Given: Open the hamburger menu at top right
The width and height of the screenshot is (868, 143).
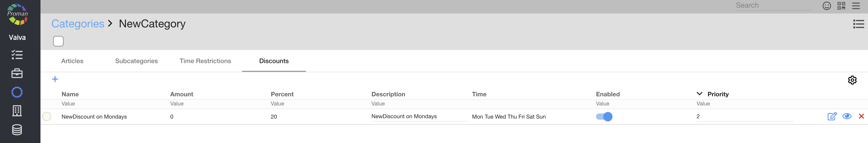Looking at the screenshot, I should click(x=856, y=6).
